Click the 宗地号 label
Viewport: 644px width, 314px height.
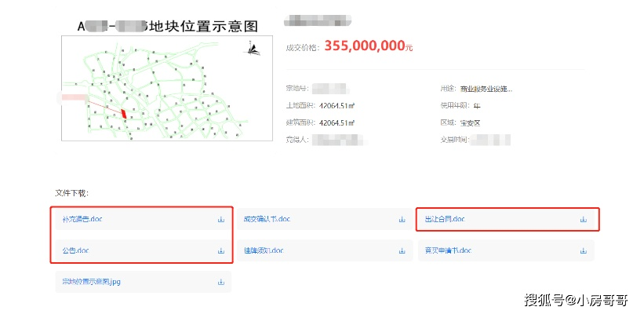298,89
